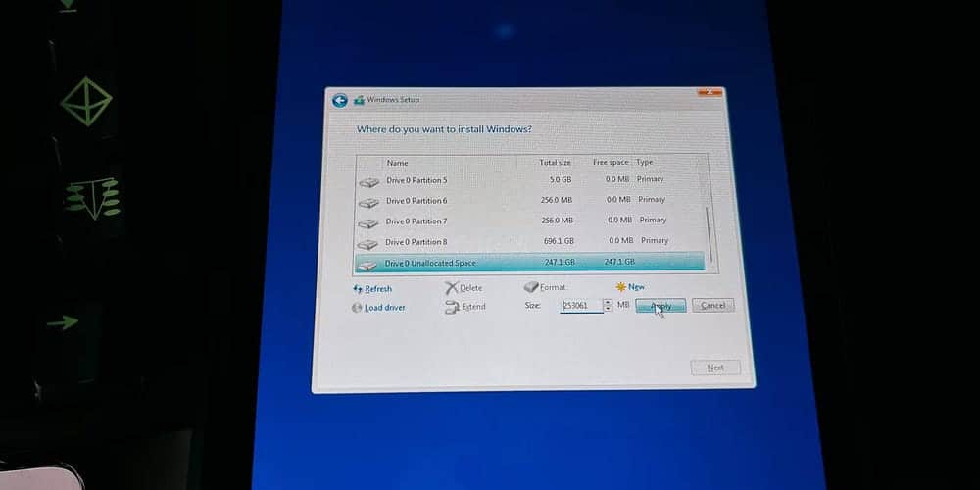Click the New star icon
Image resolution: width=980 pixels, height=490 pixels.
click(620, 287)
